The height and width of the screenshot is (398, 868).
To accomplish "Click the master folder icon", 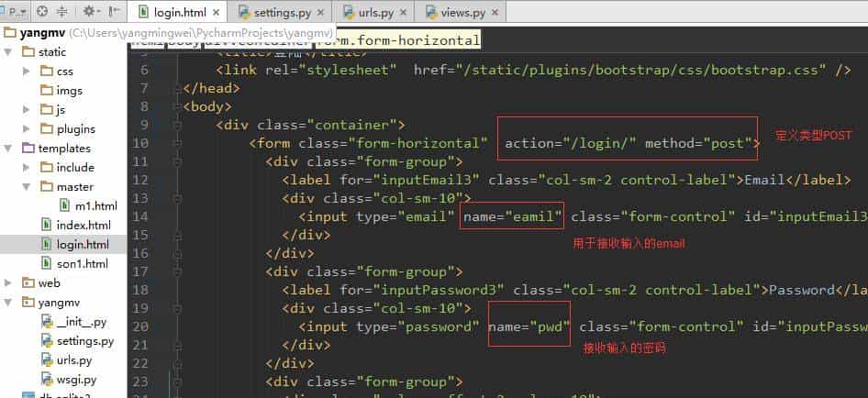I will [47, 186].
